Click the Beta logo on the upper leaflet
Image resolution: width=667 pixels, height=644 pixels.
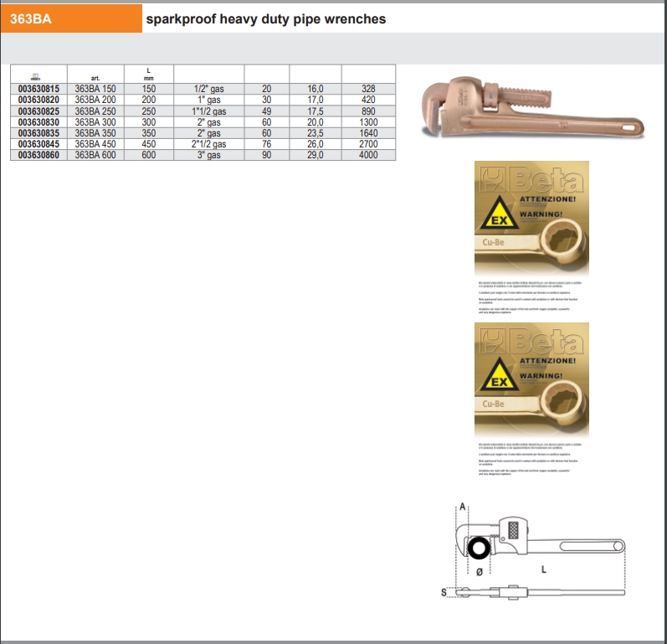click(531, 179)
